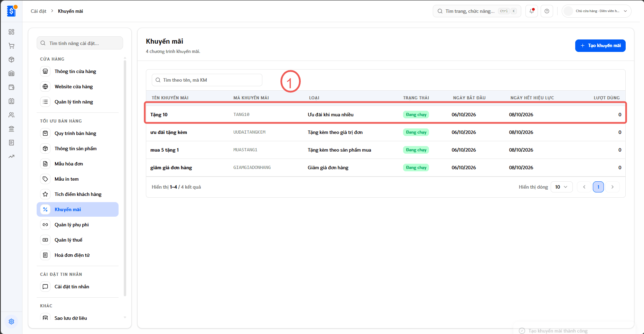This screenshot has width=644, height=334.
Task: Open Thông tin cửa hàng settings
Action: pyautogui.click(x=77, y=71)
